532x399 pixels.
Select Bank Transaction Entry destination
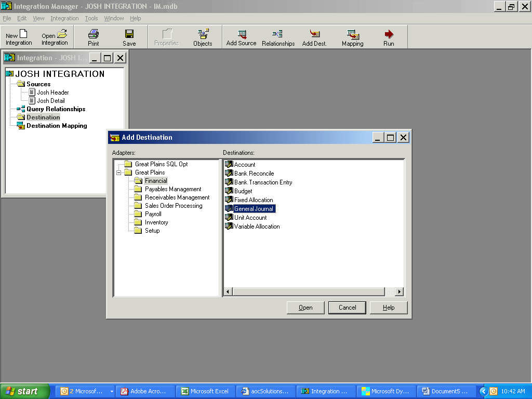click(x=262, y=182)
